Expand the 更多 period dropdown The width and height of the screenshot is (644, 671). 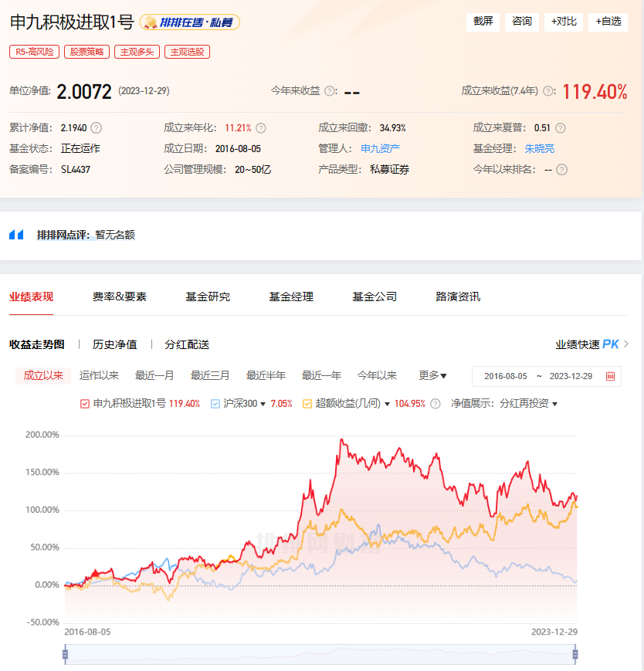432,376
